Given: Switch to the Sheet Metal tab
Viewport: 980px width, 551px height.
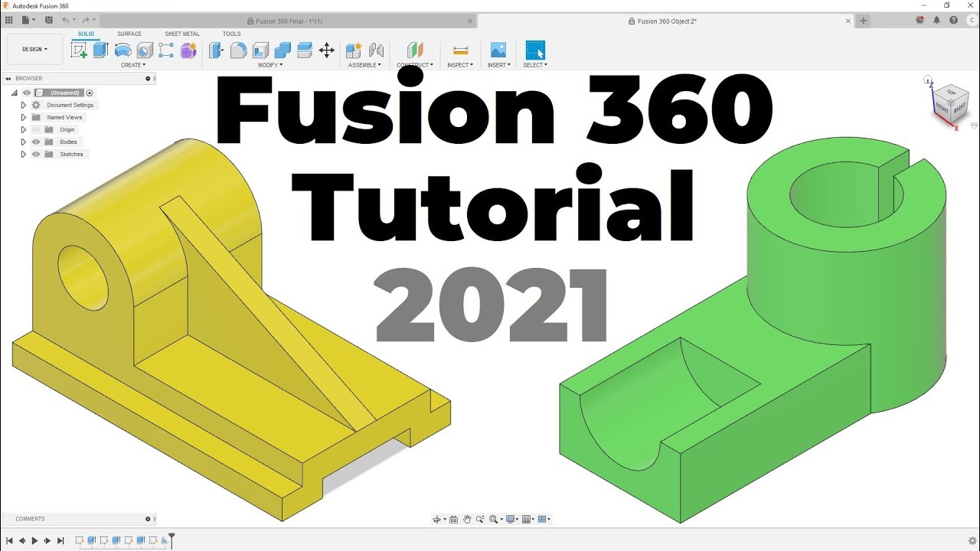Looking at the screenshot, I should coord(182,34).
